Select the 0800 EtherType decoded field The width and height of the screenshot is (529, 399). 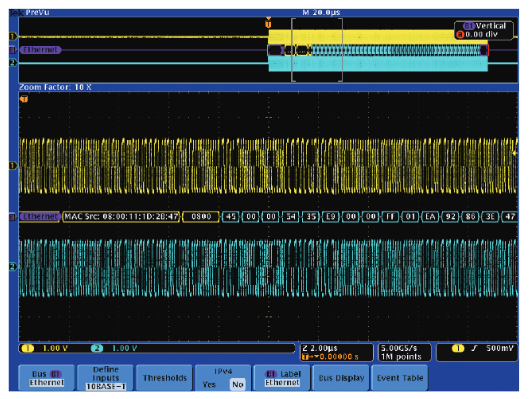tap(201, 217)
